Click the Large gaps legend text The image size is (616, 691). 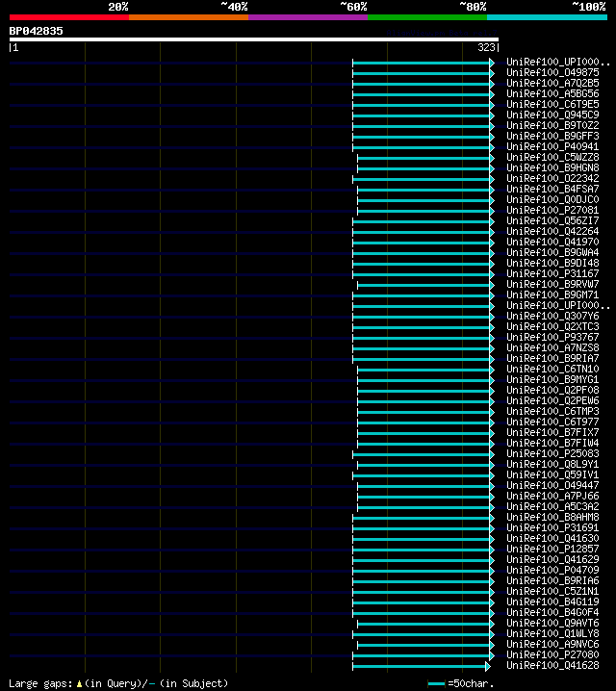(x=118, y=683)
